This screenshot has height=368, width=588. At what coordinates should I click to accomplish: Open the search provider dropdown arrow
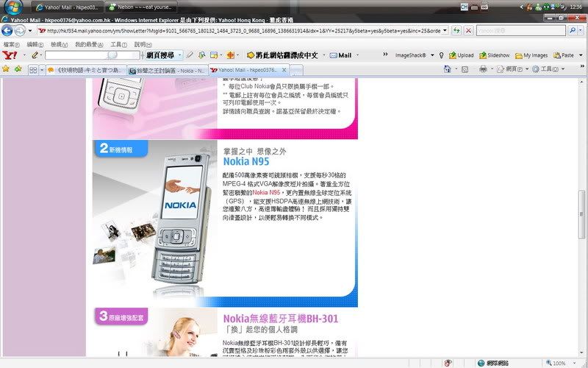click(581, 30)
